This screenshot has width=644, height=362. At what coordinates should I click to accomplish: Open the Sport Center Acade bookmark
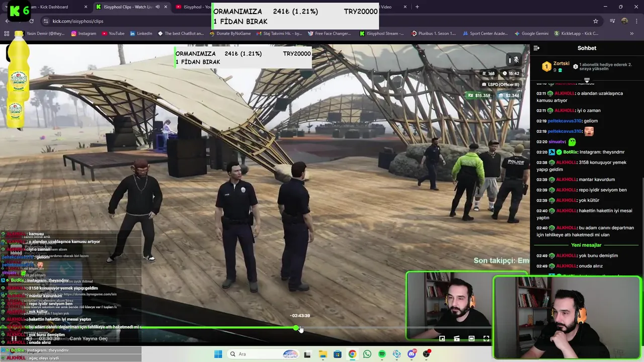tap(485, 34)
